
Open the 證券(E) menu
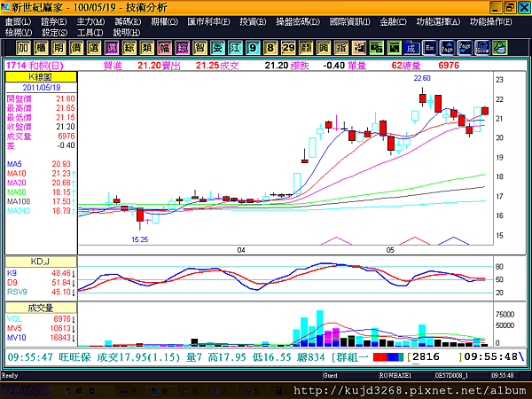[54, 21]
